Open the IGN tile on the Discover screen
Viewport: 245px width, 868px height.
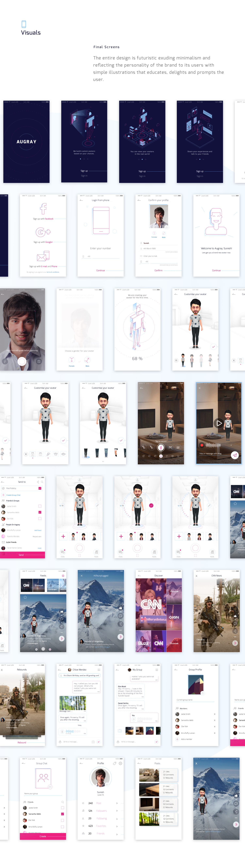coord(174,617)
